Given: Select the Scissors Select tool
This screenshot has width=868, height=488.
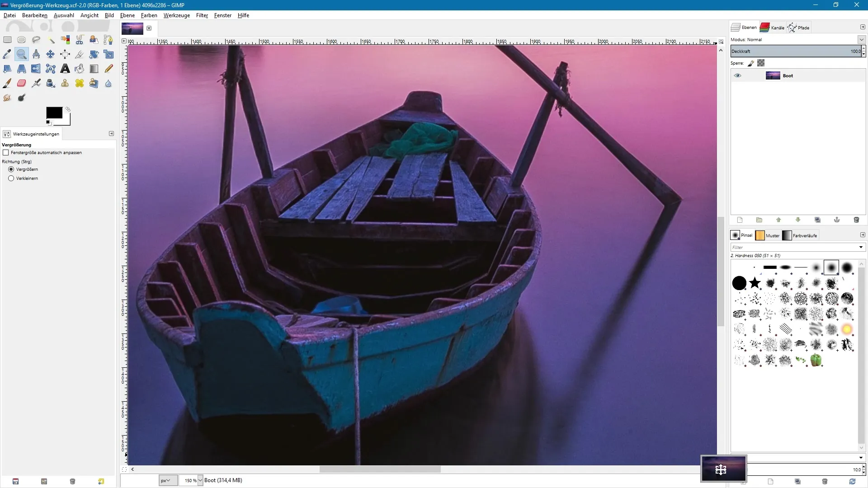Looking at the screenshot, I should pos(80,40).
